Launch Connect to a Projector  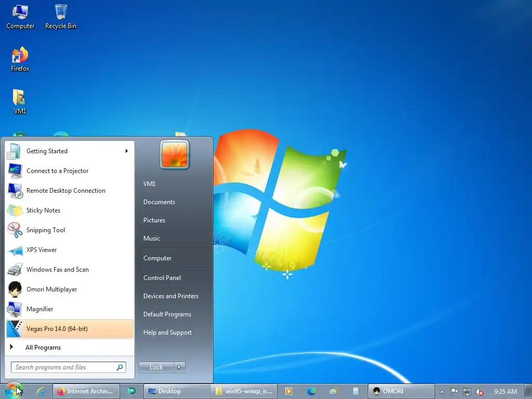[x=70, y=170]
